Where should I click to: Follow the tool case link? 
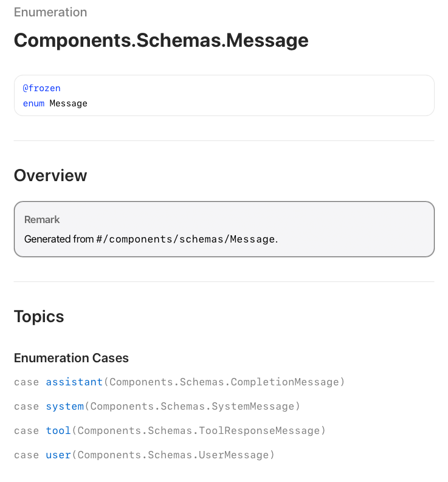[x=58, y=431]
